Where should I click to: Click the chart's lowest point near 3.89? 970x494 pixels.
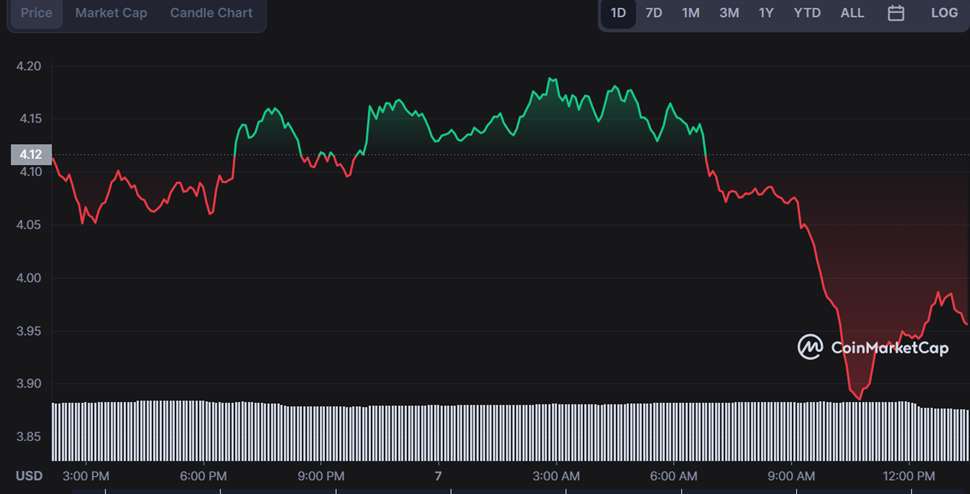[x=858, y=398]
